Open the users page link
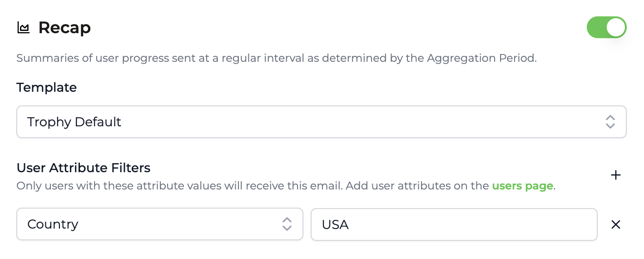 click(522, 186)
